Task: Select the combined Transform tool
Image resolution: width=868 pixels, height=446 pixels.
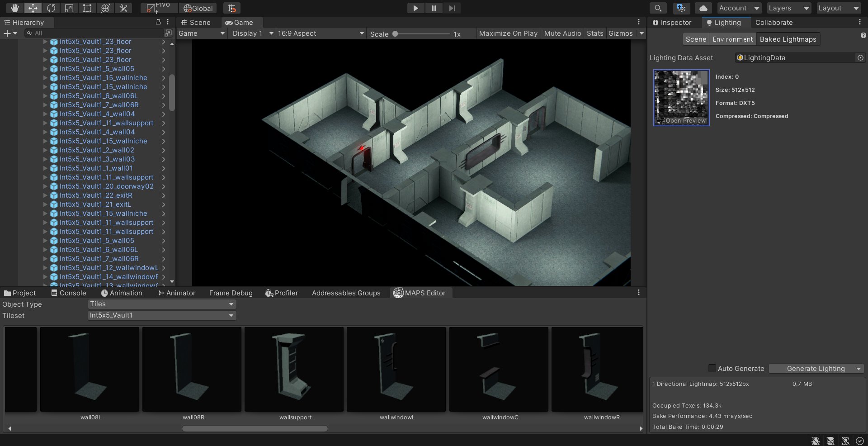Action: (x=105, y=8)
